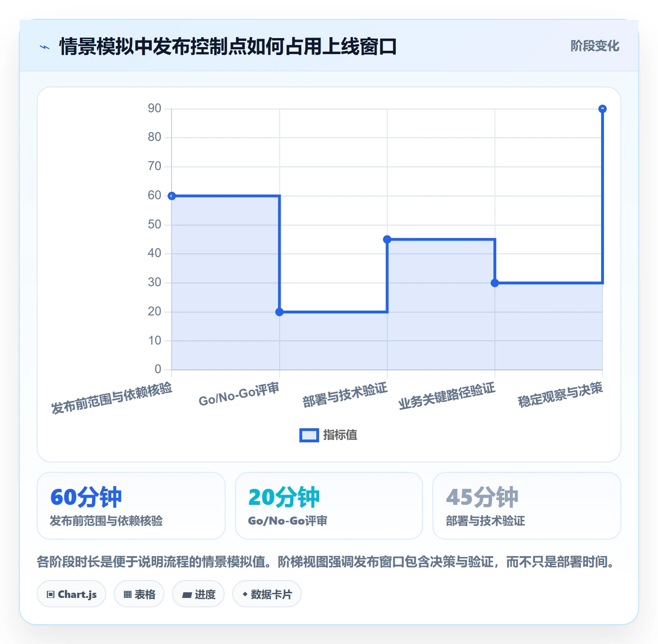This screenshot has height=644, width=658.
Task: Click the x-axis label 稳定观察与决策
Action: pos(560,394)
